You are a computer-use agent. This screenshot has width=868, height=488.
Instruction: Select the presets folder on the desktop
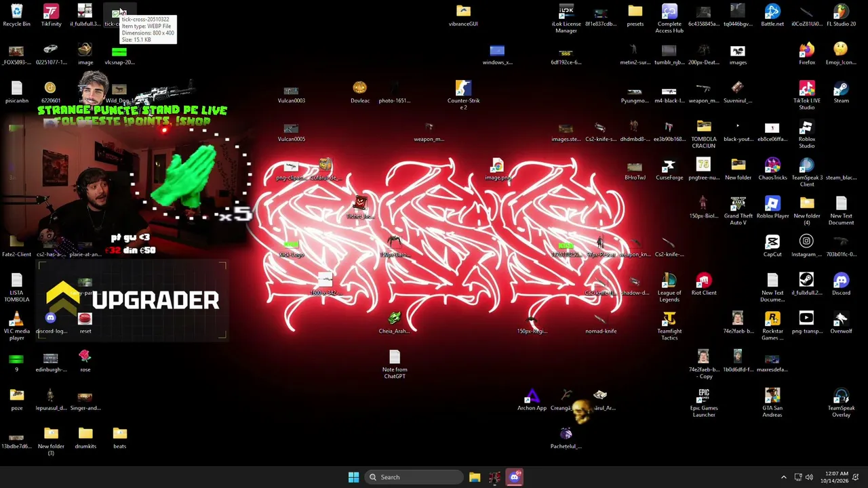pyautogui.click(x=635, y=16)
